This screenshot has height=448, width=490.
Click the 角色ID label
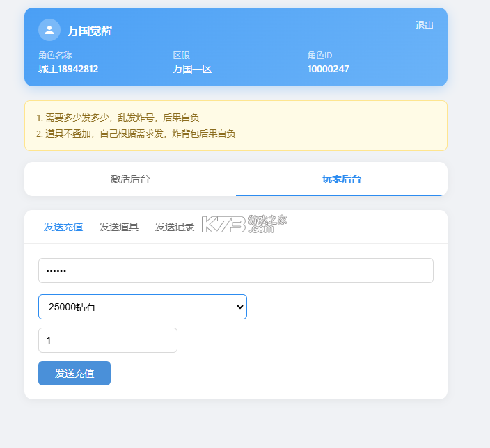(x=319, y=55)
